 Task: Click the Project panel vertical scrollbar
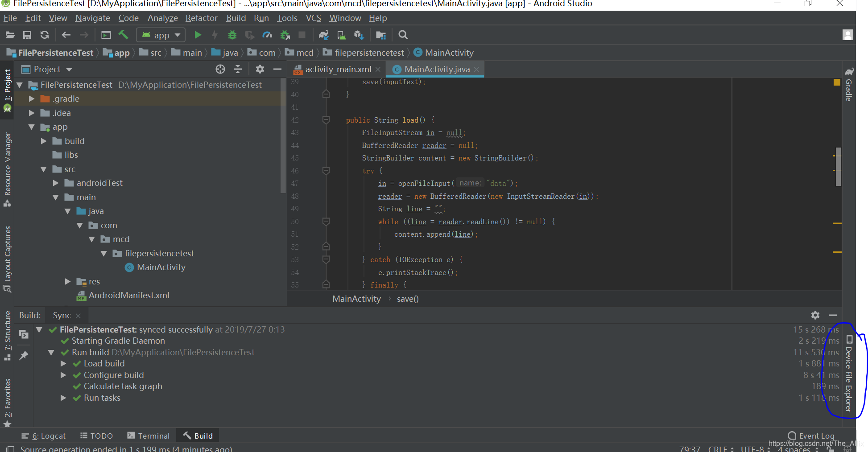click(283, 136)
